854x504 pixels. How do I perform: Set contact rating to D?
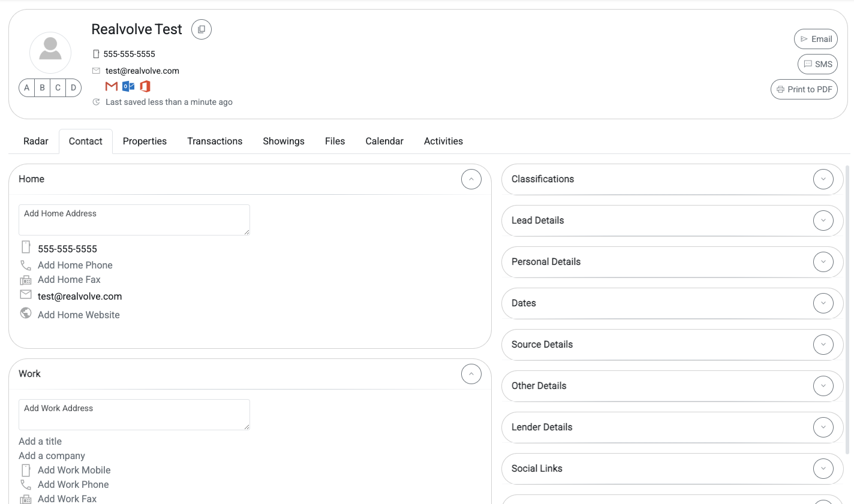point(74,87)
